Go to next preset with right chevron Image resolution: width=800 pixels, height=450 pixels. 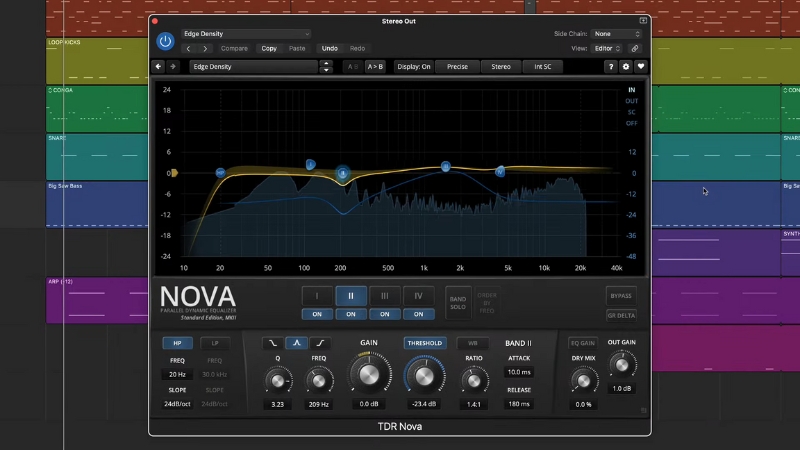pos(205,48)
